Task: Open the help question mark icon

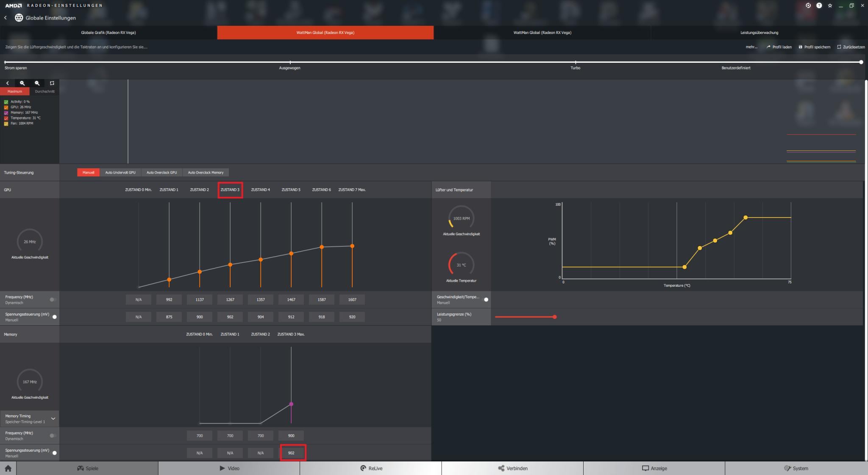Action: tap(819, 6)
